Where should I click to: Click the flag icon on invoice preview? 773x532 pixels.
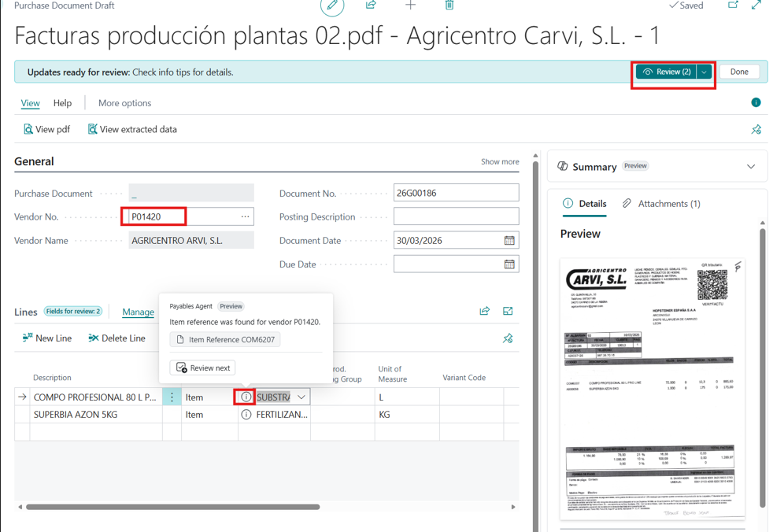tap(738, 267)
